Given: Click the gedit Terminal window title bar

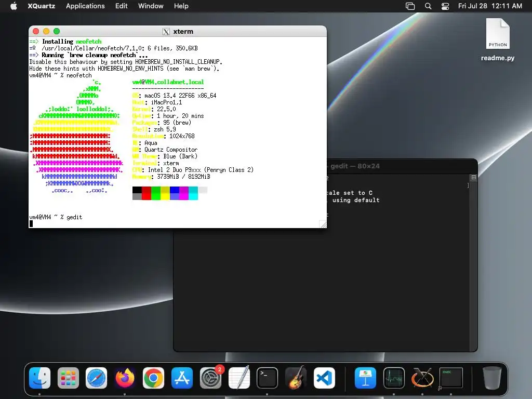Looking at the screenshot, I should tap(402, 166).
